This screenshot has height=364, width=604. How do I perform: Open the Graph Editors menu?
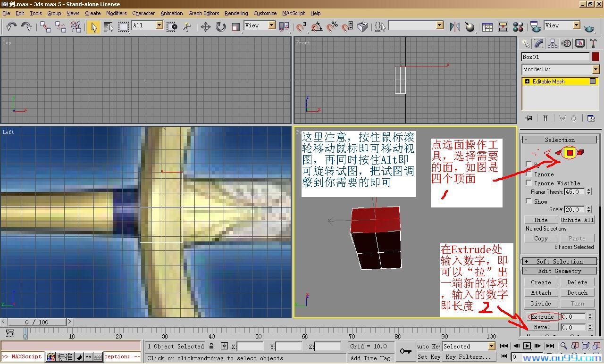(x=203, y=13)
